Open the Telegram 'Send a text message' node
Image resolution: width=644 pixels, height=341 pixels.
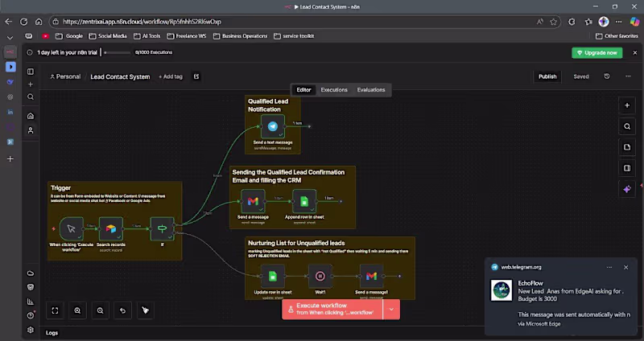(273, 127)
